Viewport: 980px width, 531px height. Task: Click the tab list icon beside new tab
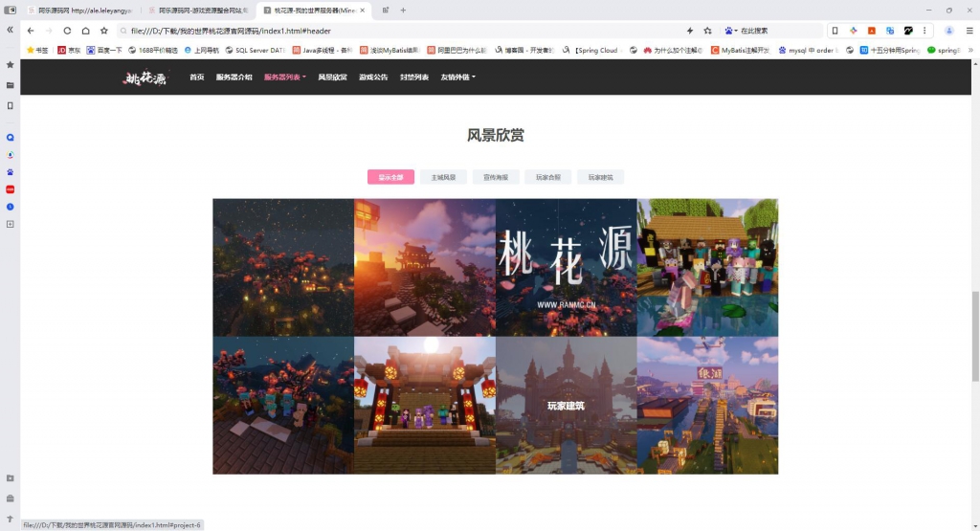point(386,10)
